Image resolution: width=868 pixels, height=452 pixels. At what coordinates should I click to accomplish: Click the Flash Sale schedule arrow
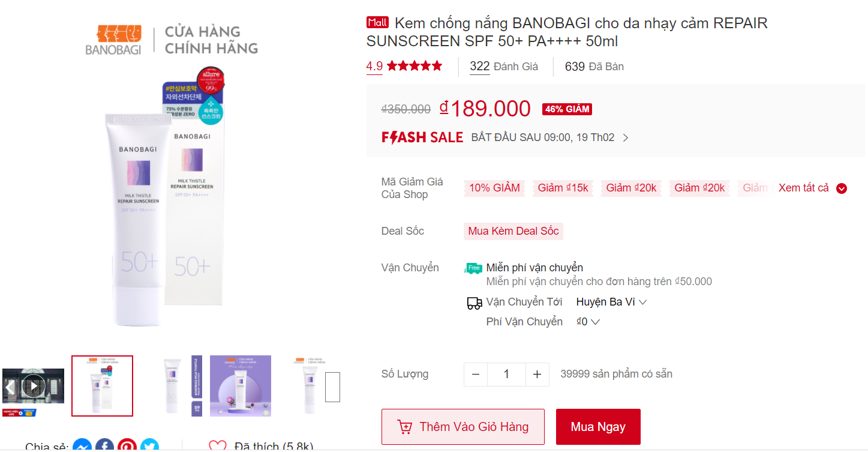click(626, 137)
